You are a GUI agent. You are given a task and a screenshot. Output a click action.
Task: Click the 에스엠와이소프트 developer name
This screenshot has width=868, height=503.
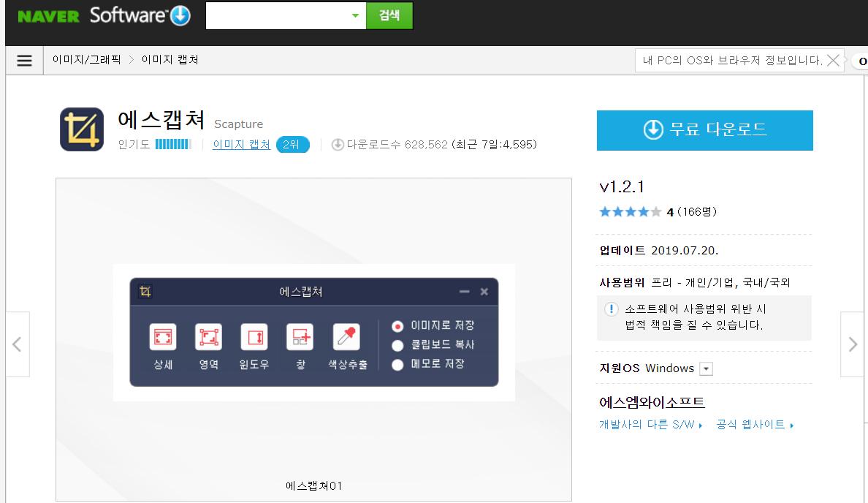tap(652, 402)
